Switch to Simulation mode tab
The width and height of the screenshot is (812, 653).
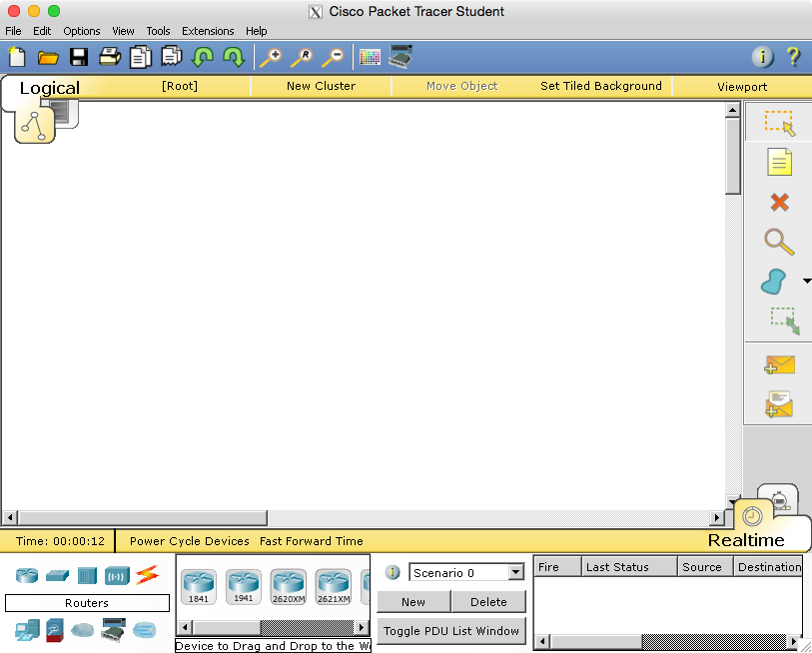[780, 497]
